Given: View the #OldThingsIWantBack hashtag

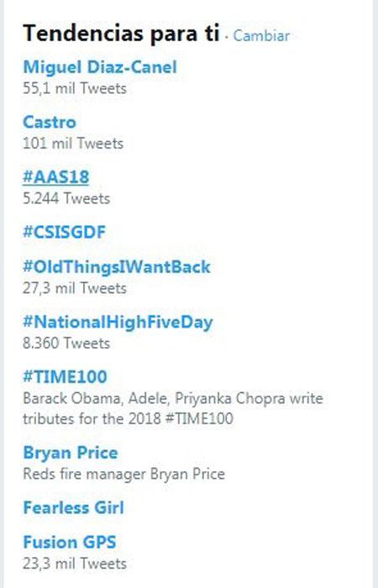Looking at the screenshot, I should click(117, 266).
